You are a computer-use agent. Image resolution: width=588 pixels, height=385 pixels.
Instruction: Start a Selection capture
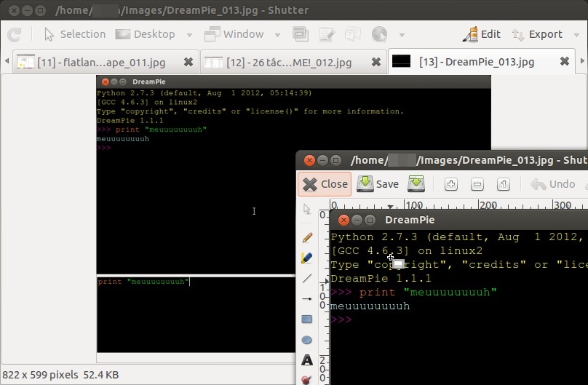(75, 34)
